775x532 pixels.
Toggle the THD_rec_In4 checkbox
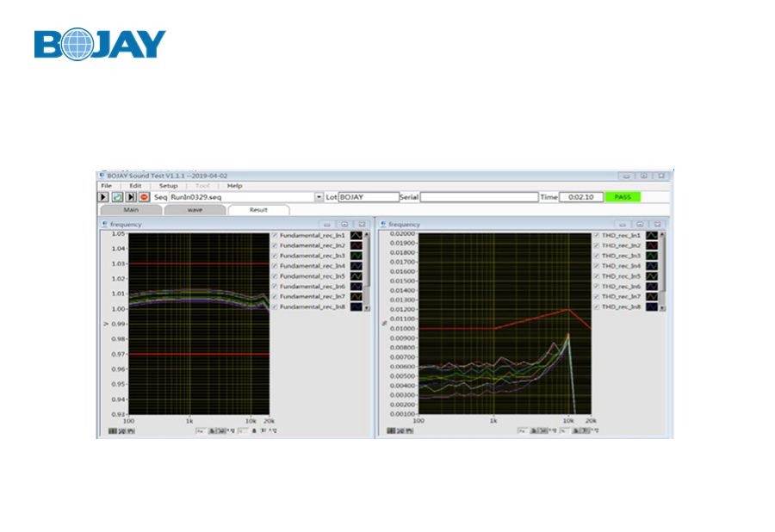[596, 266]
